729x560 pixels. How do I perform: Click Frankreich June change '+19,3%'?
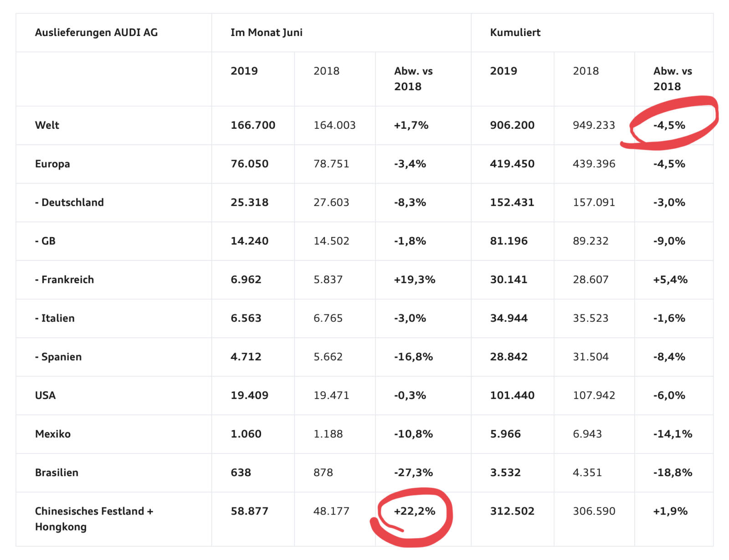click(414, 280)
